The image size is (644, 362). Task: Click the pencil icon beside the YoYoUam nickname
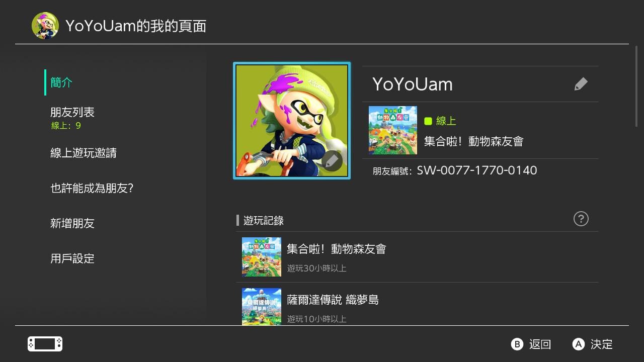coord(581,84)
